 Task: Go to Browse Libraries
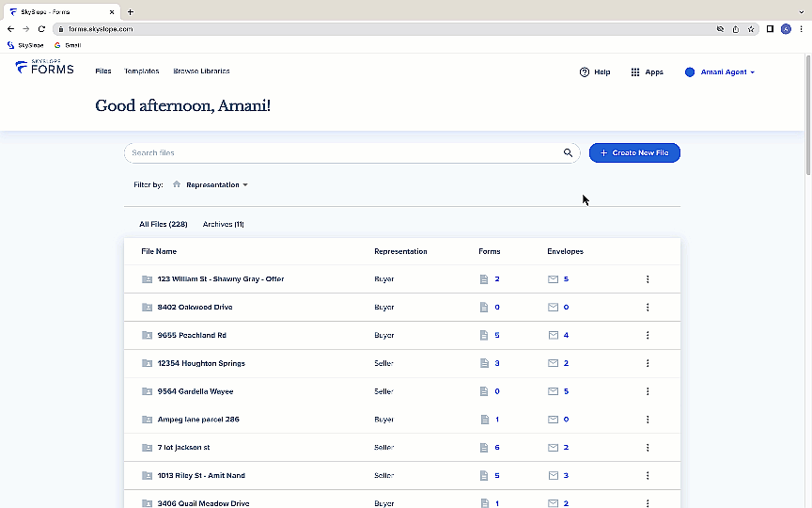(201, 71)
